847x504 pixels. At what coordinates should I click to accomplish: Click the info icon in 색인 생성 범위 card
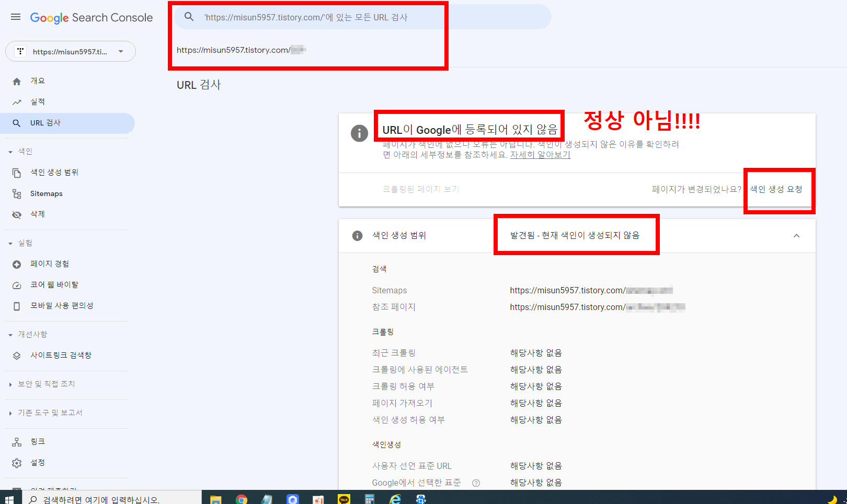pyautogui.click(x=358, y=236)
